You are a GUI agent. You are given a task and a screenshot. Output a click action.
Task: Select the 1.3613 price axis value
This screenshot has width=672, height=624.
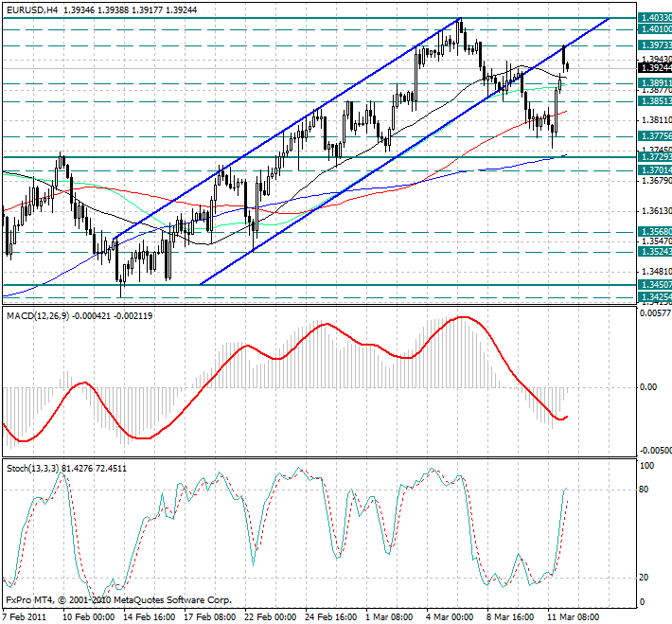[657, 211]
